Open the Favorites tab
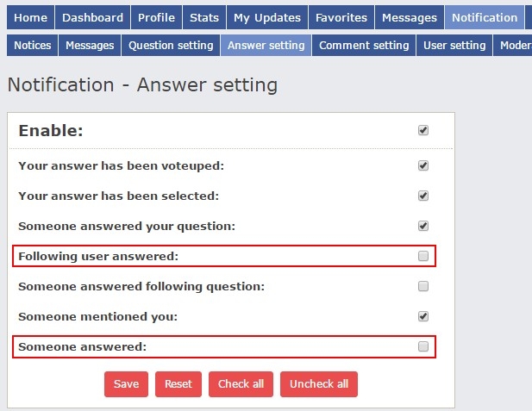This screenshot has height=411, width=532. click(x=341, y=17)
